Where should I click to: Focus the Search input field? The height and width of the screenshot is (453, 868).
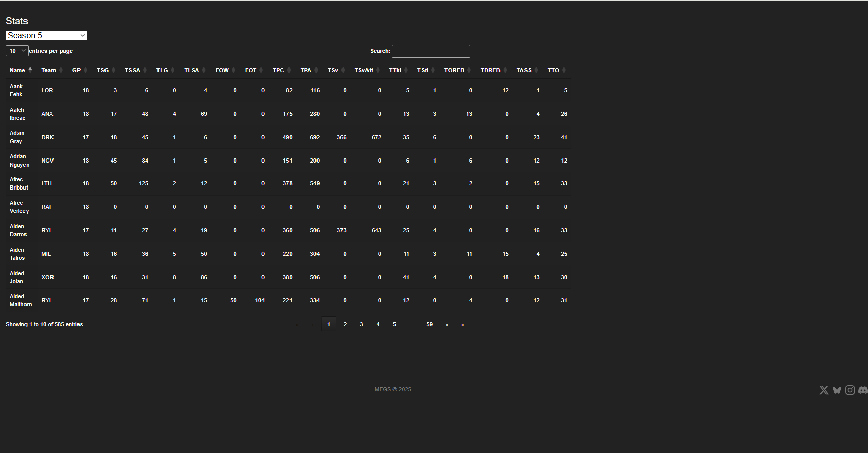[x=431, y=51]
